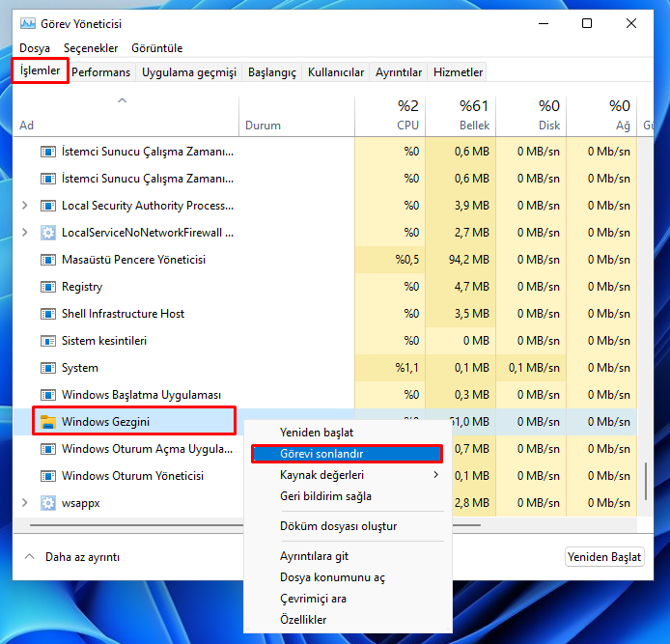Select the Registry process name
This screenshot has height=644, width=670.
(82, 287)
